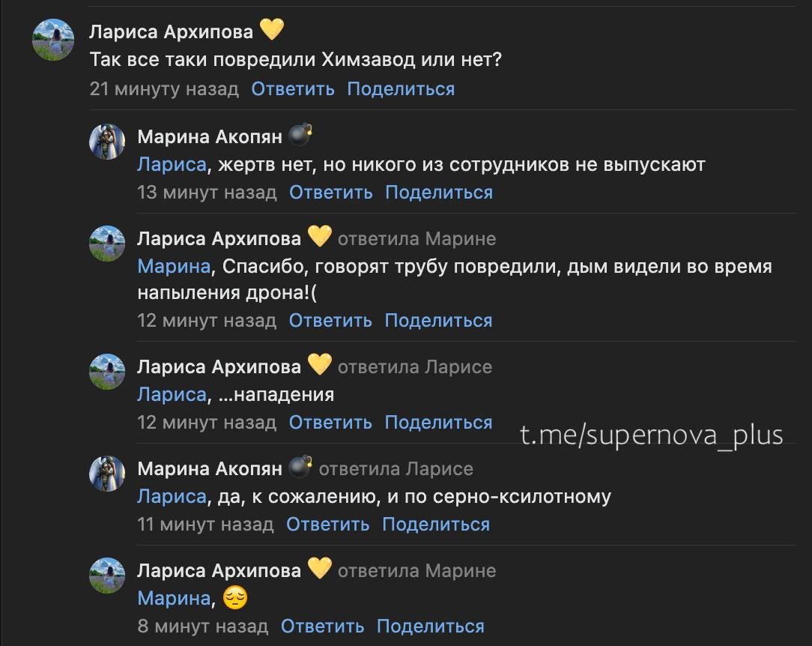Click the bomb emoji next to the 13-minute-old reply's author

pyautogui.click(x=300, y=135)
